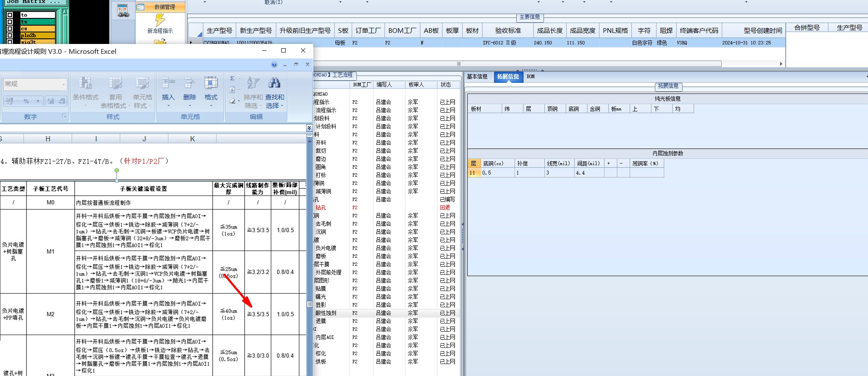Click cell M2 in Excel sheet
The height and width of the screenshot is (376, 868).
tap(50, 314)
